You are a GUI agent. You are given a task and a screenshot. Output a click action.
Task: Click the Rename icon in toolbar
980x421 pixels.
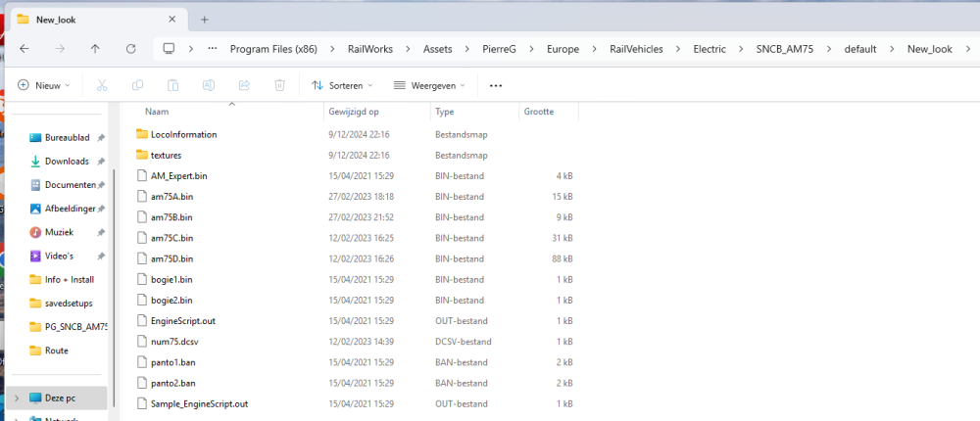click(x=209, y=85)
